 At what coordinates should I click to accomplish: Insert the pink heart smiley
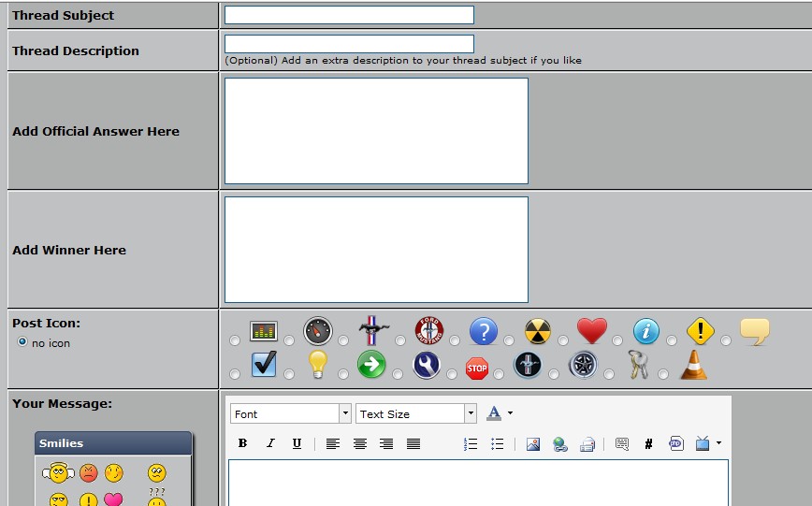113,499
